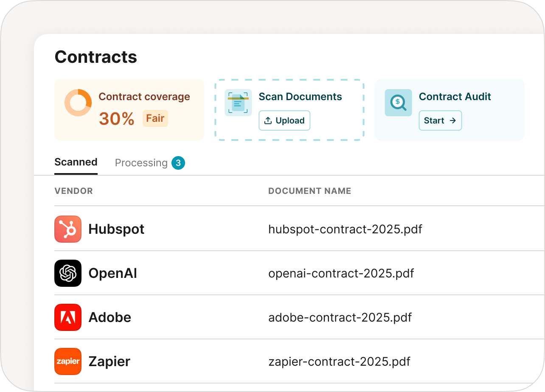Click the OpenAI vendor logo icon

pos(67,273)
